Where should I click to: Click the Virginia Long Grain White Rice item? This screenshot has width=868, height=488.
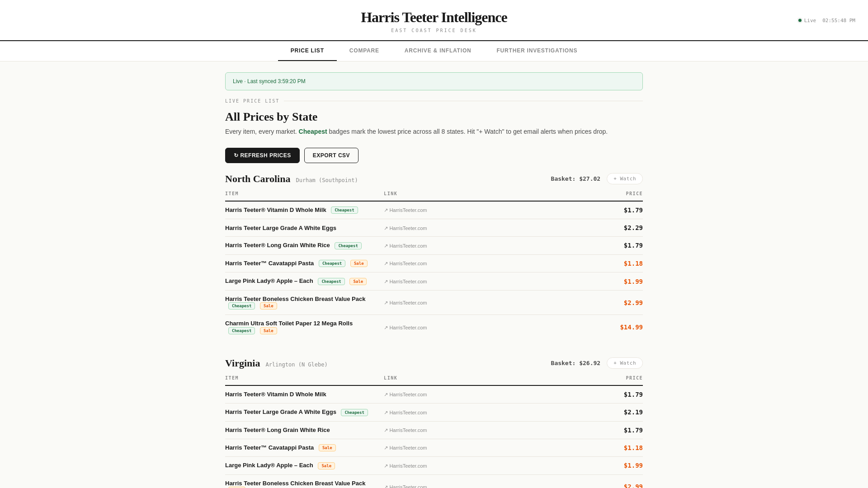[278, 430]
